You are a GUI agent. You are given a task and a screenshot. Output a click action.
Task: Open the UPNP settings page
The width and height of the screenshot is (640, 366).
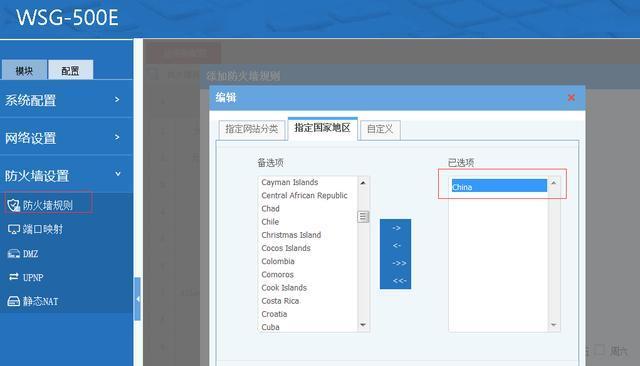[x=26, y=277]
